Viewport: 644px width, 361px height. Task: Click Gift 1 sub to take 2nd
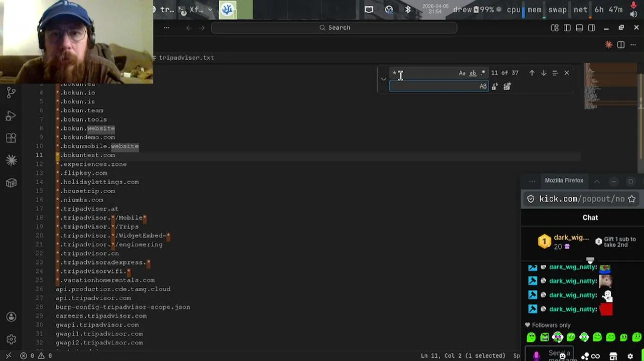(616, 242)
